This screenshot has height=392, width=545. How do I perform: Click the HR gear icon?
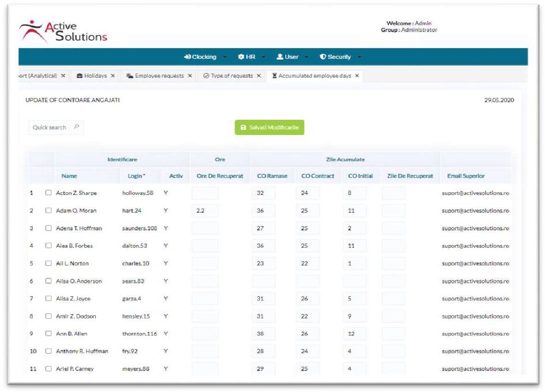[241, 57]
